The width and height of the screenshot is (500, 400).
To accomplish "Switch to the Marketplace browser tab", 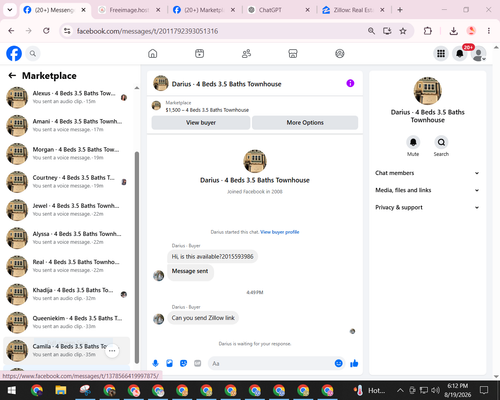I will 204,10.
